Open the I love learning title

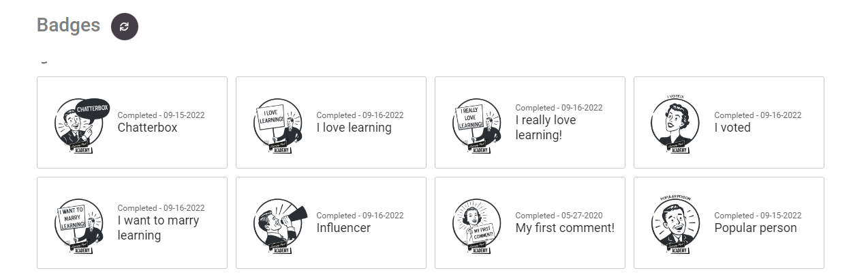(354, 128)
